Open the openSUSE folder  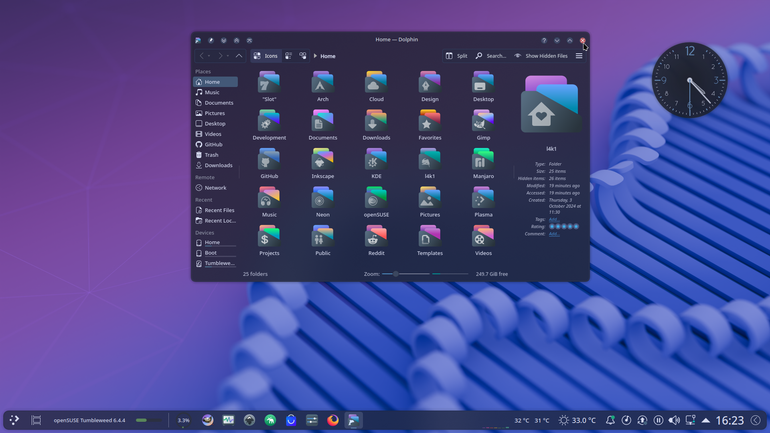tap(376, 202)
